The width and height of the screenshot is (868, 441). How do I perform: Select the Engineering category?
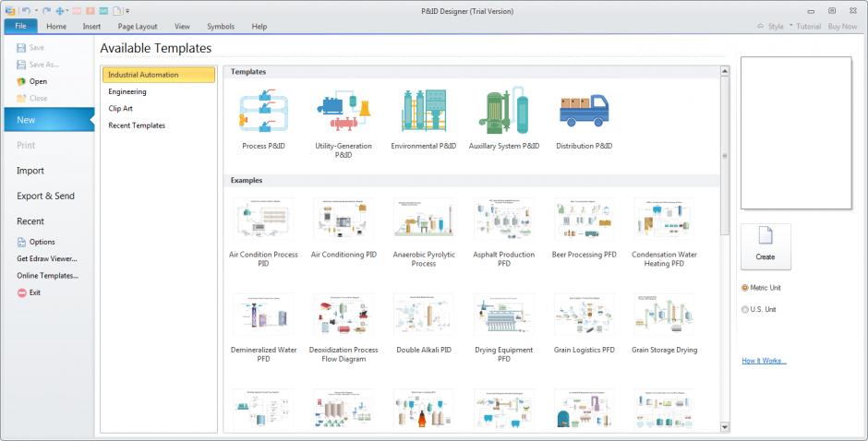click(x=127, y=92)
